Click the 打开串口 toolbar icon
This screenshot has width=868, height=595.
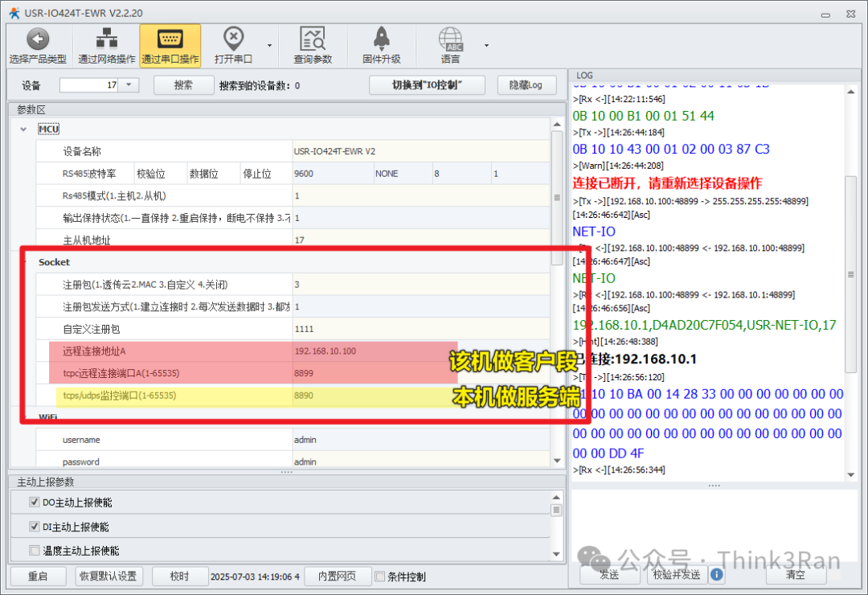pos(233,39)
